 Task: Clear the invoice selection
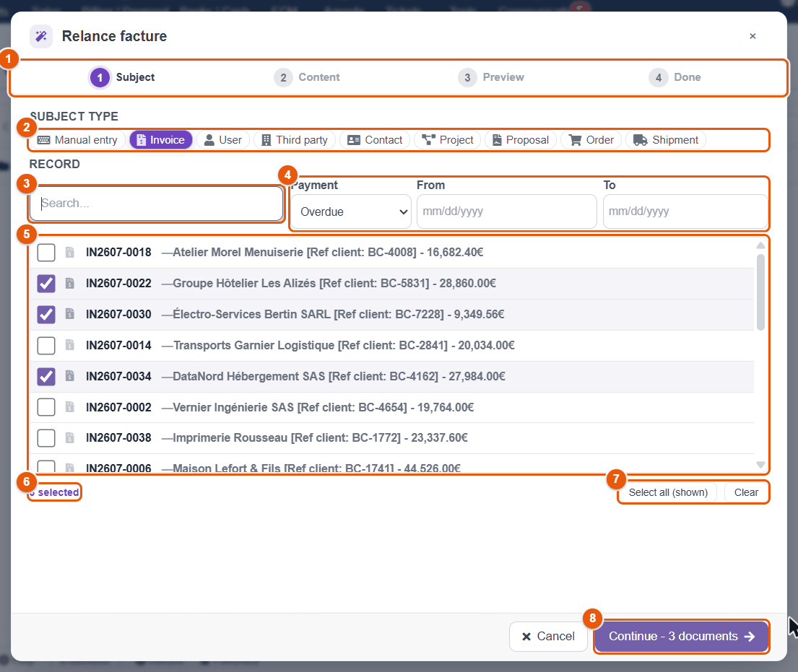(x=746, y=492)
